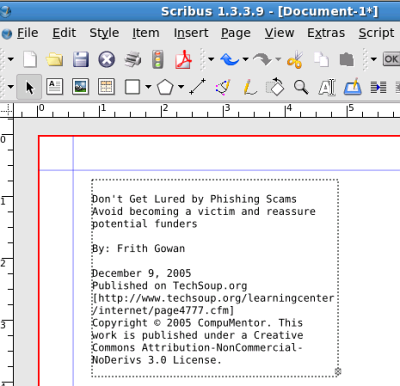Click the 'Published on TechSoup.org' line
Image resolution: width=400 pixels, height=386 pixels.
pyautogui.click(x=170, y=286)
